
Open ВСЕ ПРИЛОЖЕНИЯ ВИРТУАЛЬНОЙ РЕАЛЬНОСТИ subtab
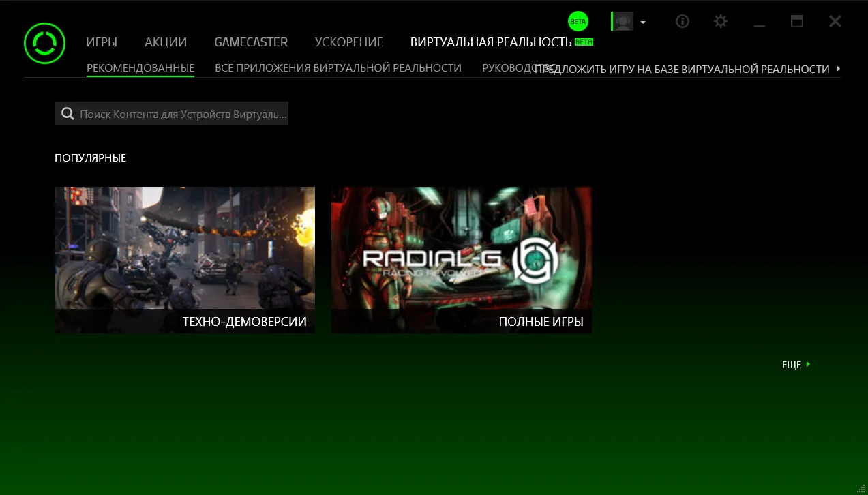point(338,68)
